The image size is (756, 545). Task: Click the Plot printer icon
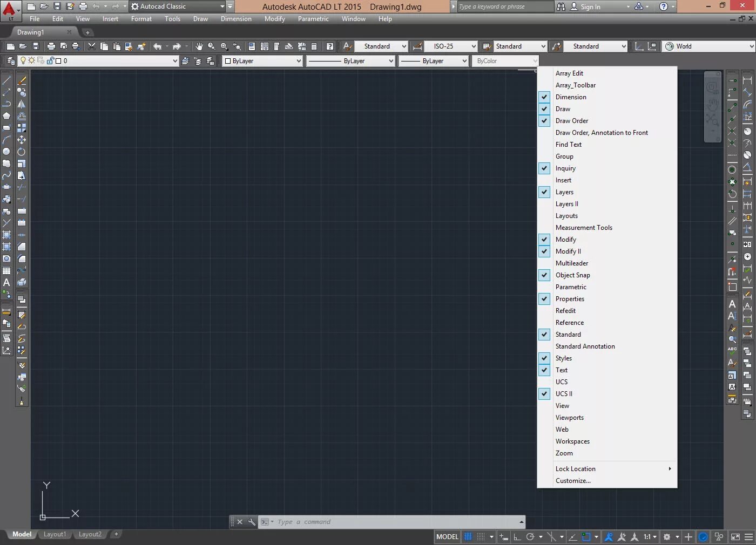pos(51,46)
